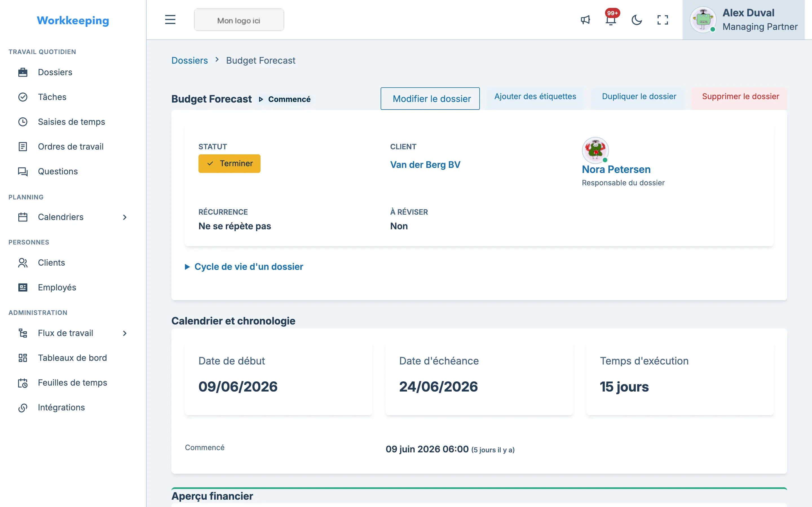This screenshot has height=507, width=812.
Task: Expand the Calendriers submenu chevron
Action: point(125,217)
